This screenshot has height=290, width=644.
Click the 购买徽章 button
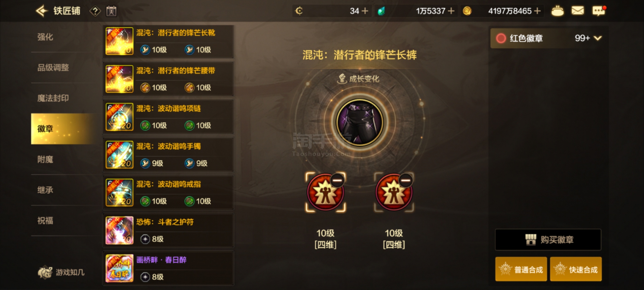pos(548,239)
